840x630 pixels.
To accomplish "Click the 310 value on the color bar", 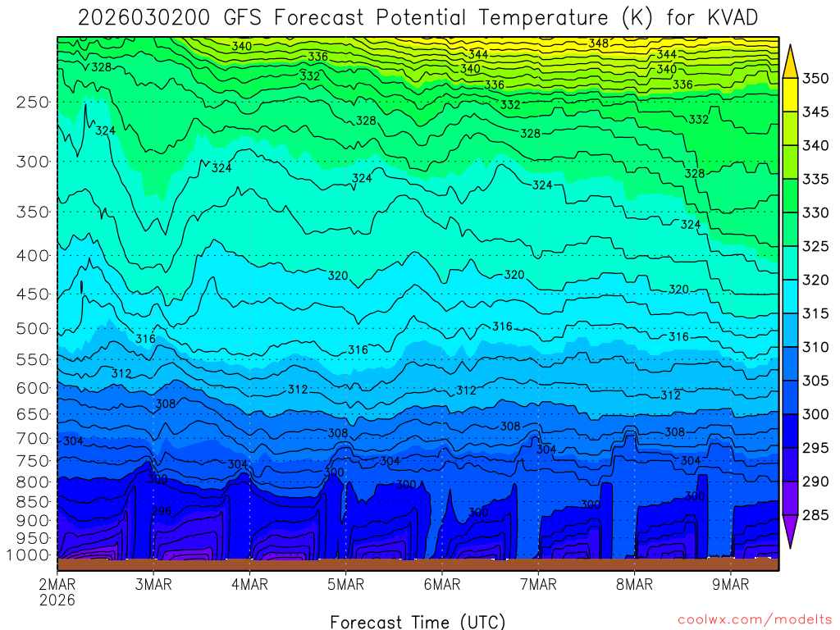I will pyautogui.click(x=815, y=347).
